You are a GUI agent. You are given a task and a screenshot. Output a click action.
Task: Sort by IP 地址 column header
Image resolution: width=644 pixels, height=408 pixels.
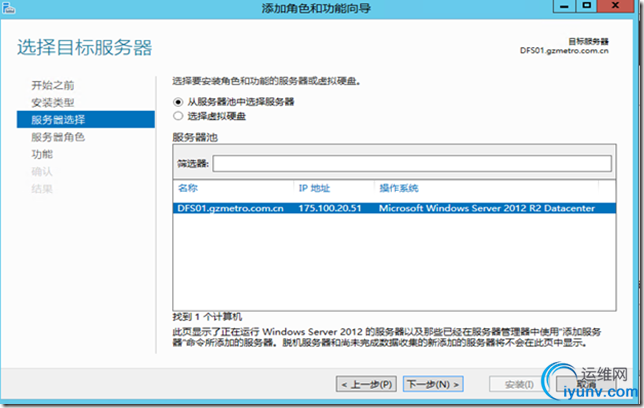tap(314, 188)
